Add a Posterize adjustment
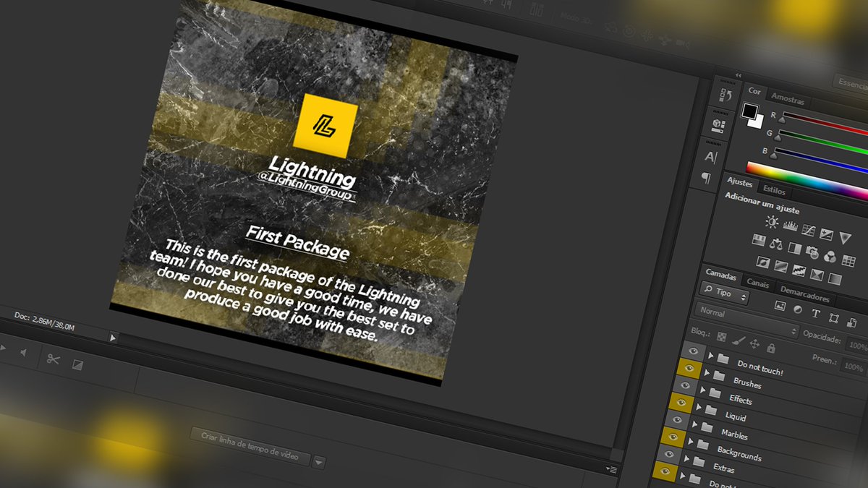This screenshot has height=488, width=868. pyautogui.click(x=781, y=266)
